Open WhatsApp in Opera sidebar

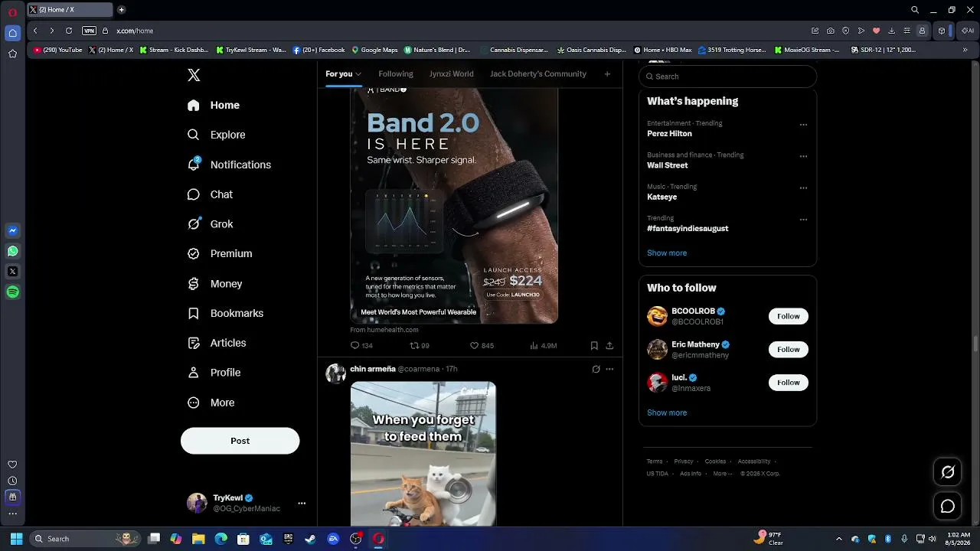coord(12,251)
